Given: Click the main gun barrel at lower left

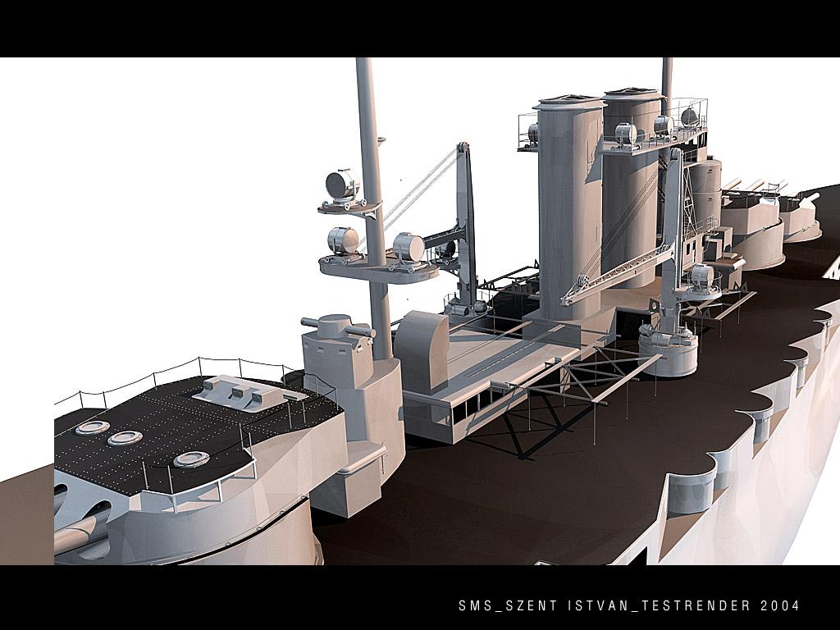Looking at the screenshot, I should [78, 535].
